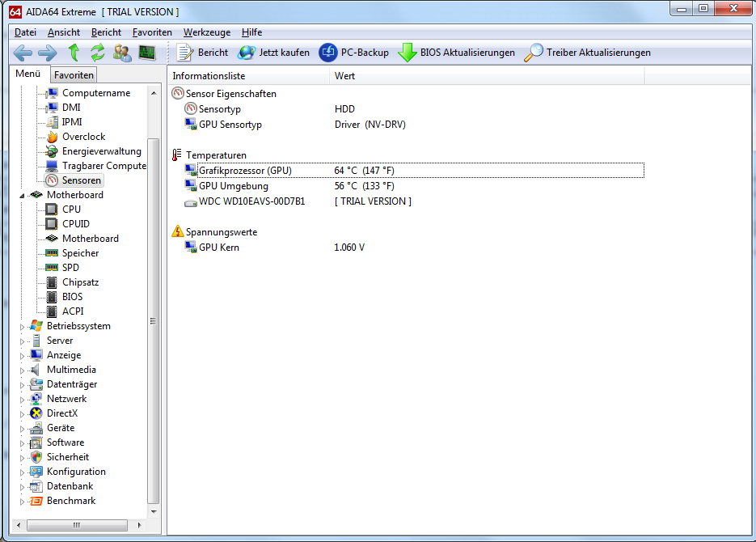Open the green graph monitor icon
Viewport: 756px width, 542px height.
pos(146,52)
